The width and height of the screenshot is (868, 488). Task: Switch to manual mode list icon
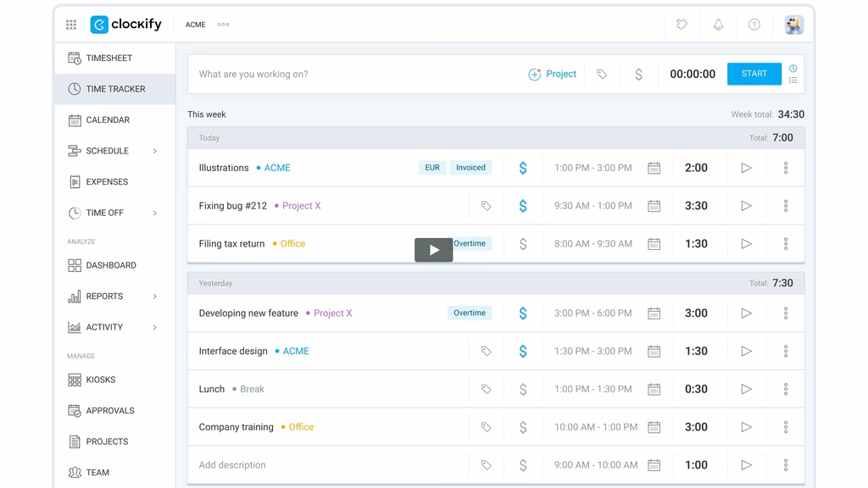pos(793,80)
